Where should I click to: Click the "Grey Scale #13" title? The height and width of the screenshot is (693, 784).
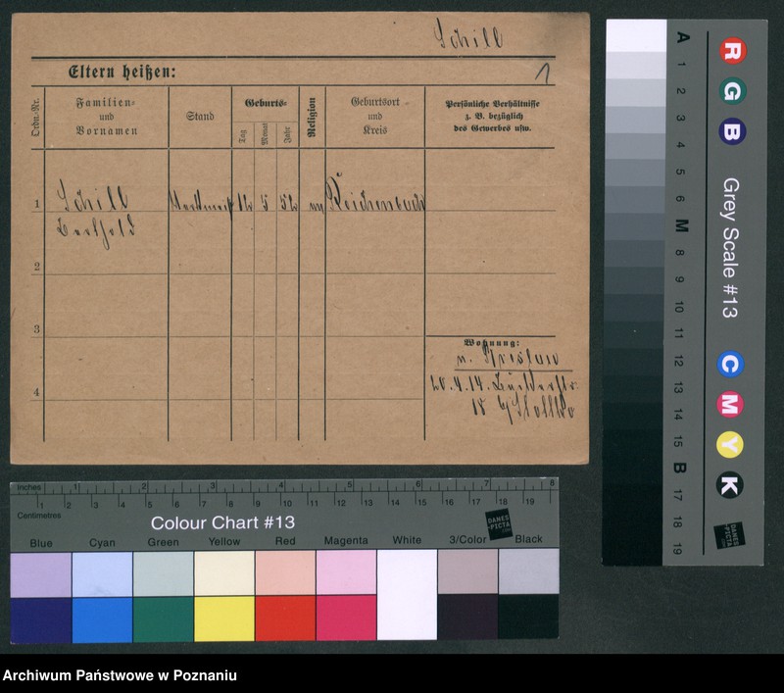point(730,247)
